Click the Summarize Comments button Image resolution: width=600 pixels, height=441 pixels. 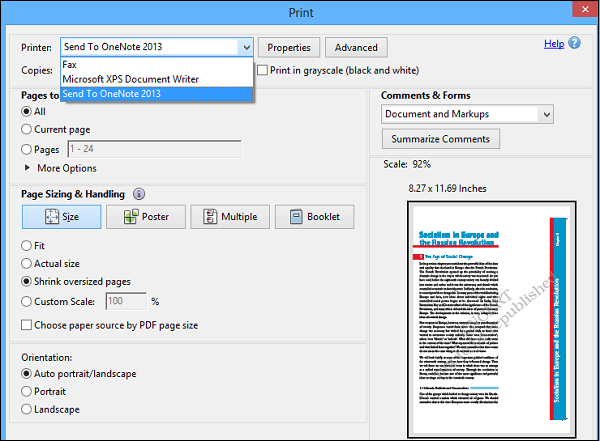(x=441, y=139)
